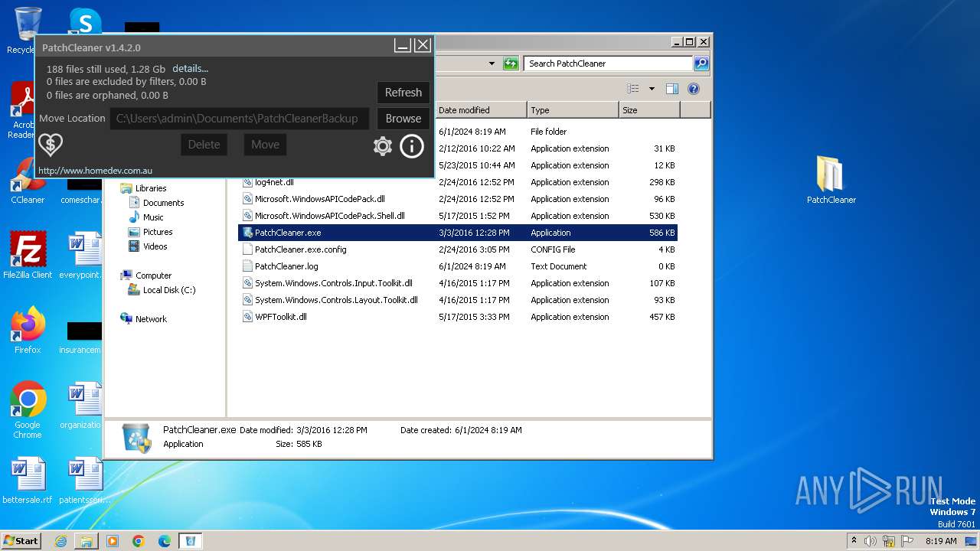Screen dimensions: 980x551
Task: Open Videos library in navigation pane
Action: pos(155,246)
